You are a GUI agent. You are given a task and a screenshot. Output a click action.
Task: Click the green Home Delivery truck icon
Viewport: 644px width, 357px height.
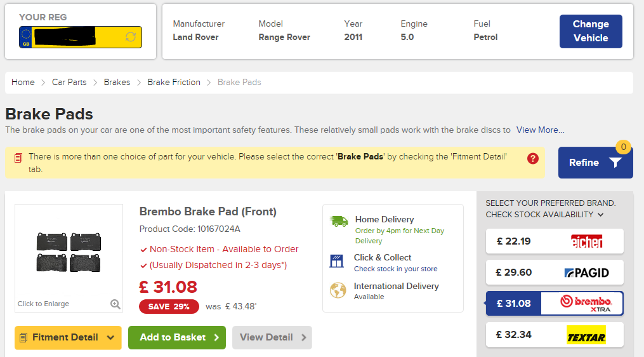339,221
